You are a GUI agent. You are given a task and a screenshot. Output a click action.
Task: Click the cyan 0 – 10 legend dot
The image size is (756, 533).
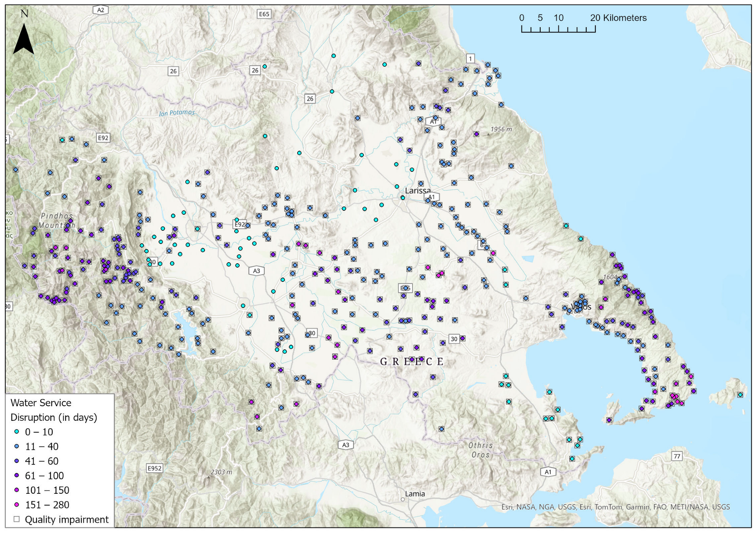pos(16,432)
